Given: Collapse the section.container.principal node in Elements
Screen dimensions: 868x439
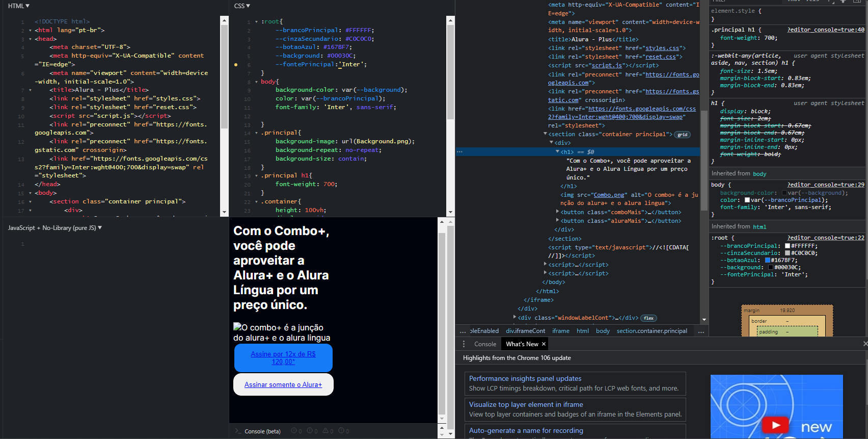Looking at the screenshot, I should click(x=546, y=134).
